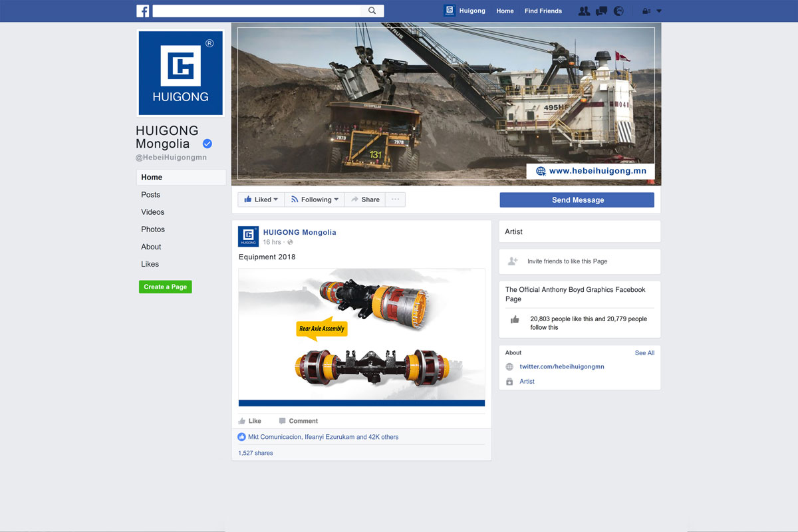
Task: Click the globe icon beside the twitter link
Action: (x=509, y=367)
